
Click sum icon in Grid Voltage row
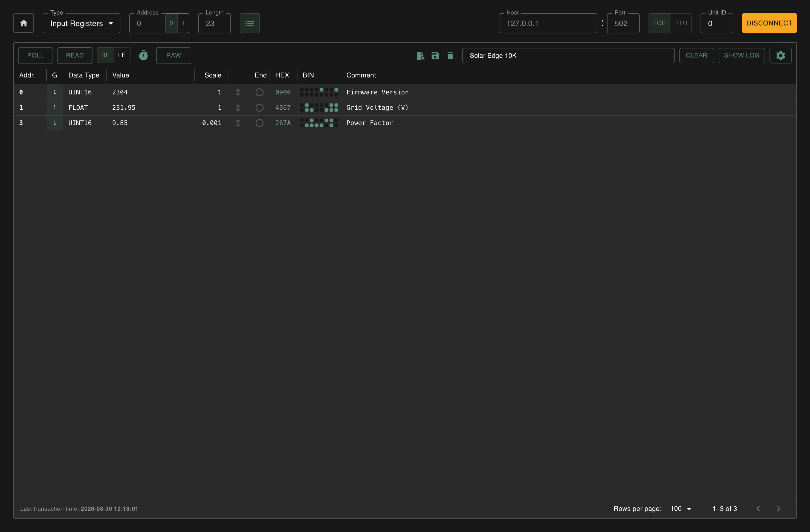point(238,108)
